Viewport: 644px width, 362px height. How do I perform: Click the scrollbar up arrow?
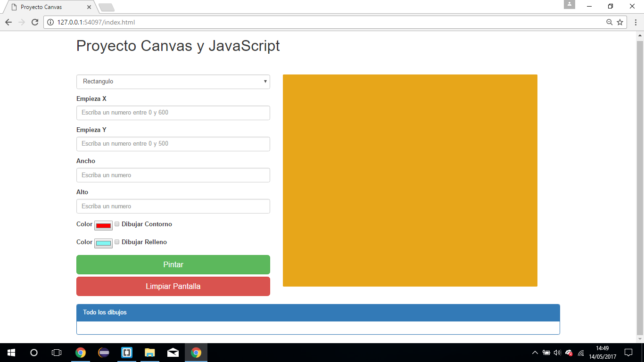(x=640, y=35)
